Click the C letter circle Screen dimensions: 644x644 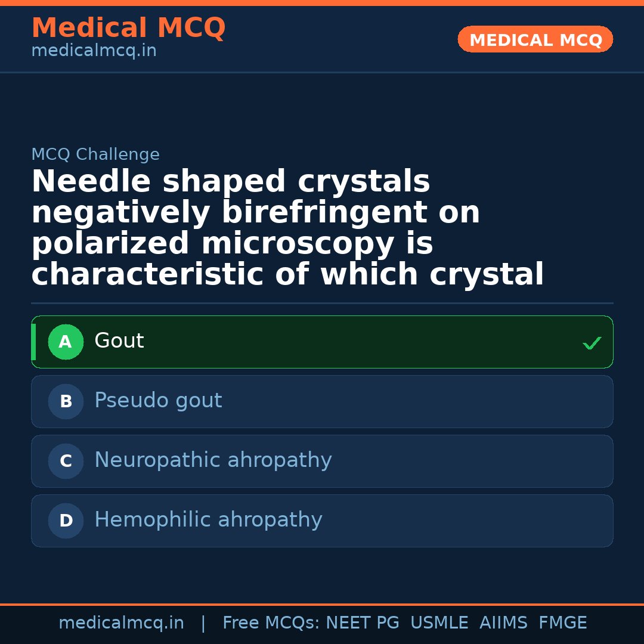(66, 462)
